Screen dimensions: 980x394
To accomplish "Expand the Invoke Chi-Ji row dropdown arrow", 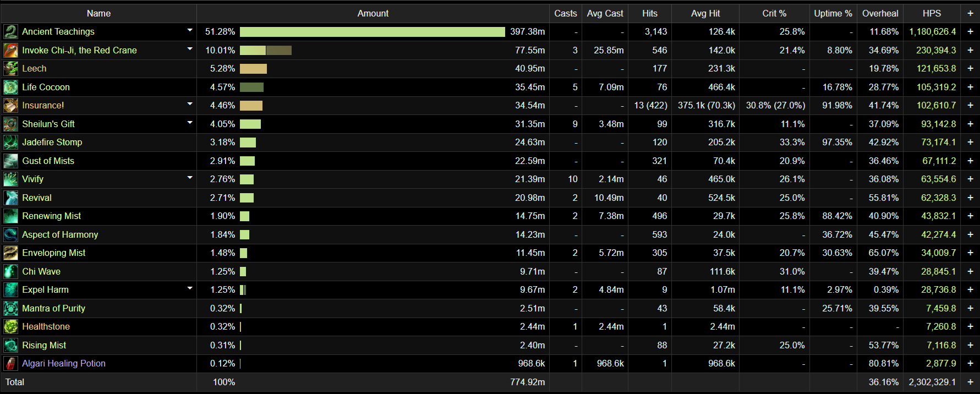I will (x=190, y=49).
